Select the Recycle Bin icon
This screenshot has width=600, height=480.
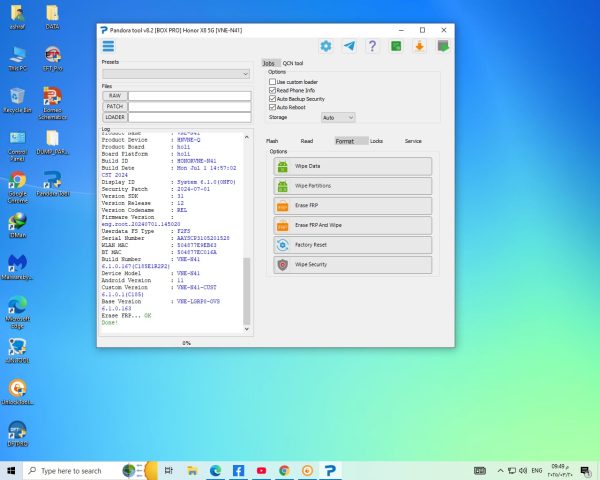coord(17,100)
